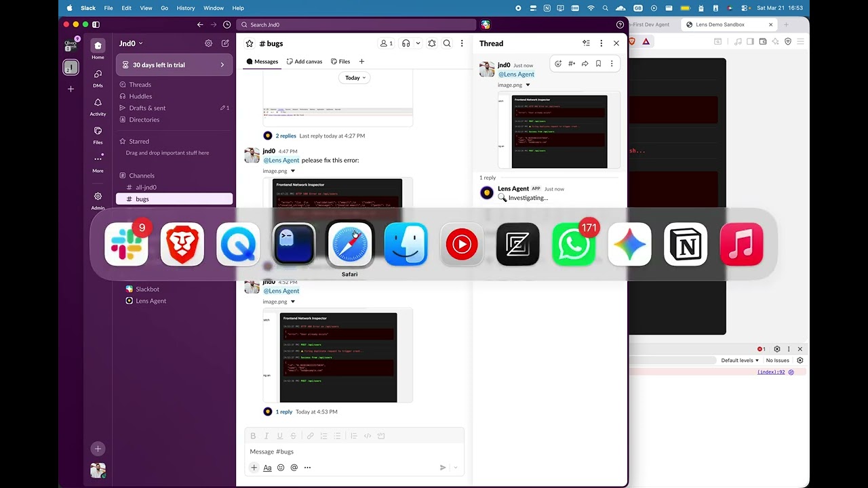The width and height of the screenshot is (868, 488).
Task: Click the 30 days left in trial banner
Action: (x=174, y=65)
